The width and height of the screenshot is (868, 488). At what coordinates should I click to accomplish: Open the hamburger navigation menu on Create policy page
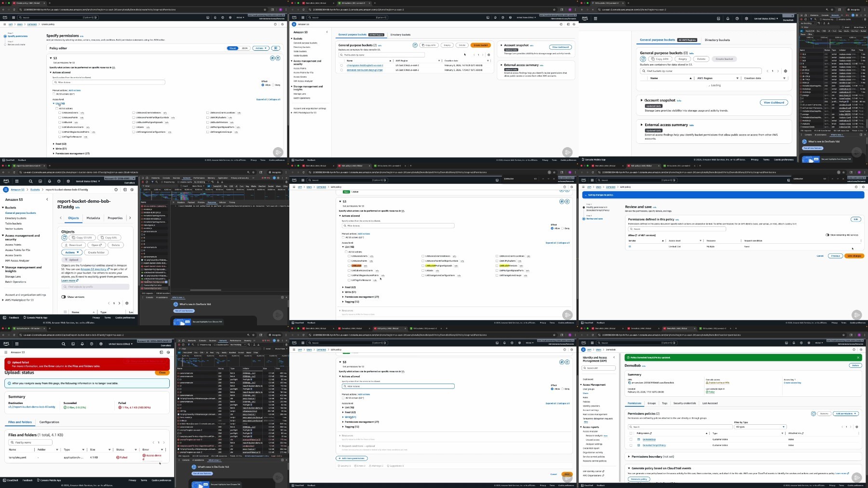point(4,24)
